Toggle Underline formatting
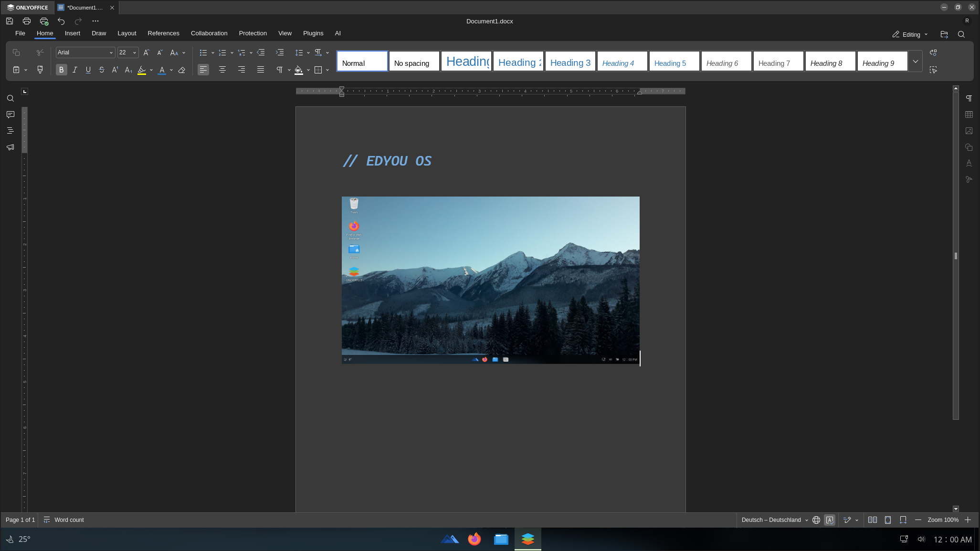980x551 pixels. (x=88, y=70)
